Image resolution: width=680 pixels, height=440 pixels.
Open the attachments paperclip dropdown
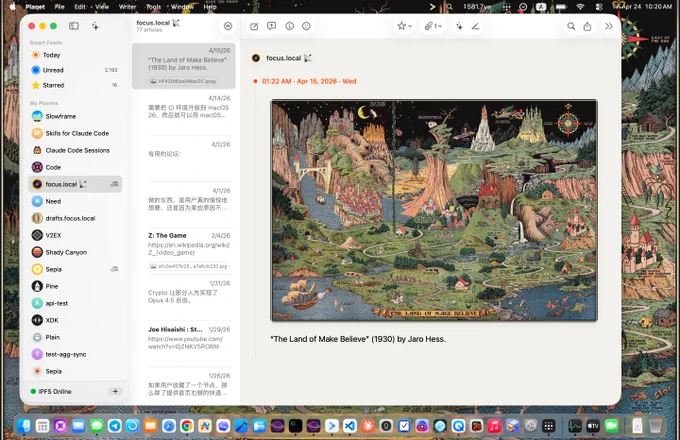click(433, 26)
